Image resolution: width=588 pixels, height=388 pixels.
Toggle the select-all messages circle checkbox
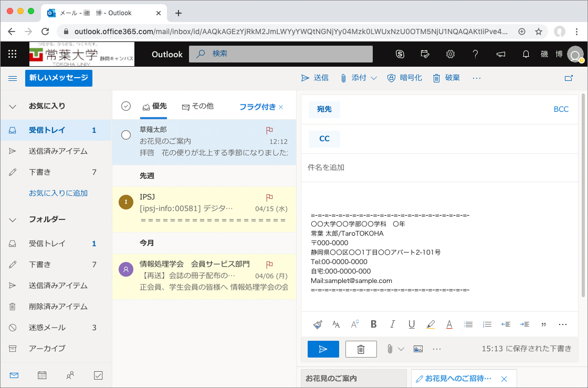tap(126, 106)
